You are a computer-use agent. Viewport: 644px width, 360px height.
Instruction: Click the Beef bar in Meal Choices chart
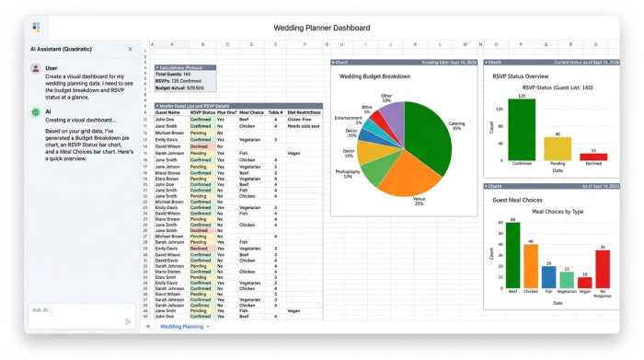click(x=512, y=255)
